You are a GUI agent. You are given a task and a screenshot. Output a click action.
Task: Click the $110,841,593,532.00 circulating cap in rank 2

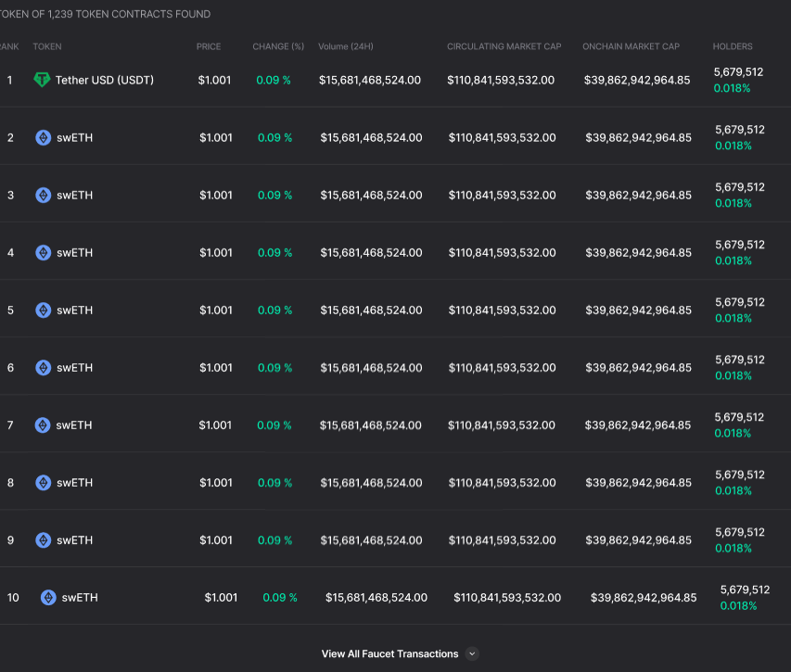502,137
